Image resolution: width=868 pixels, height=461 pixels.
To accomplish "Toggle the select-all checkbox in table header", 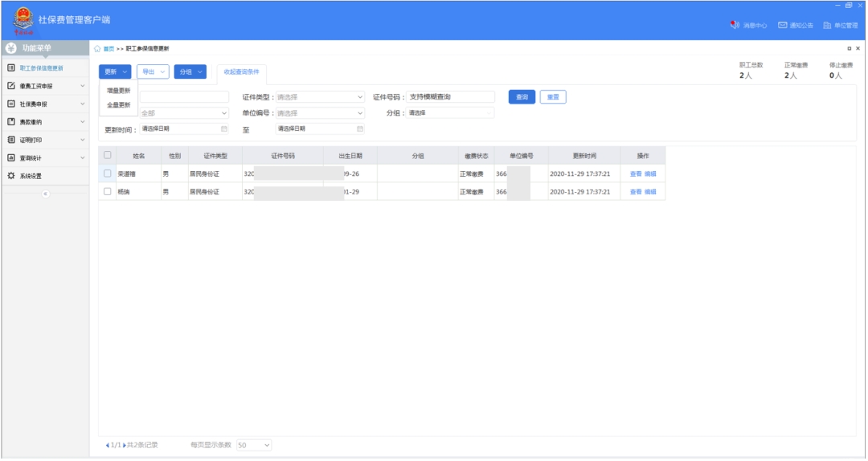I will click(x=108, y=155).
